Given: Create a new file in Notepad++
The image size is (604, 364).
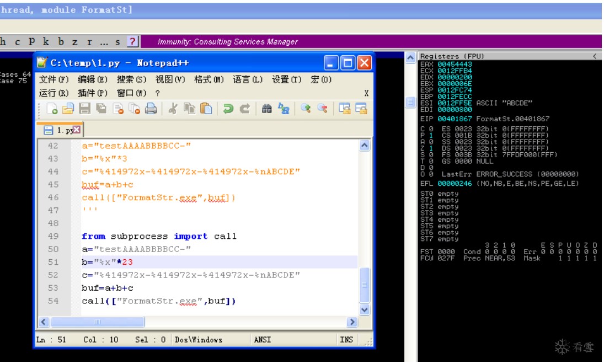Looking at the screenshot, I should pos(52,109).
